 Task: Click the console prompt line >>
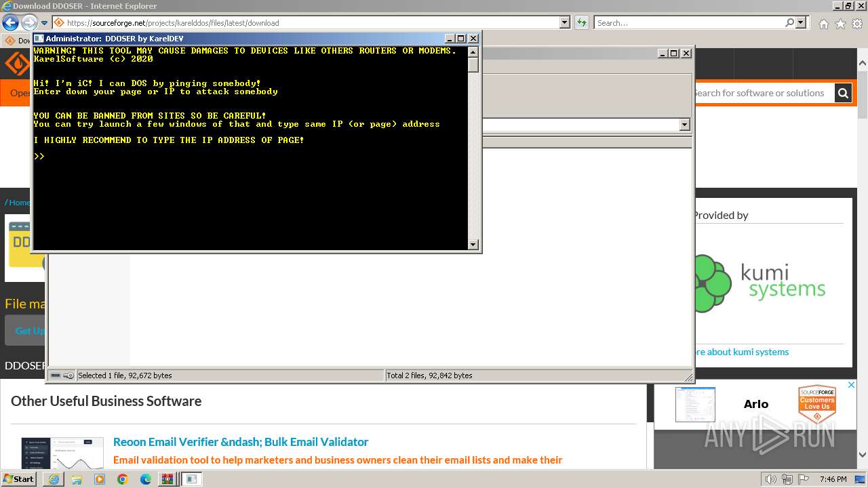[x=39, y=157]
